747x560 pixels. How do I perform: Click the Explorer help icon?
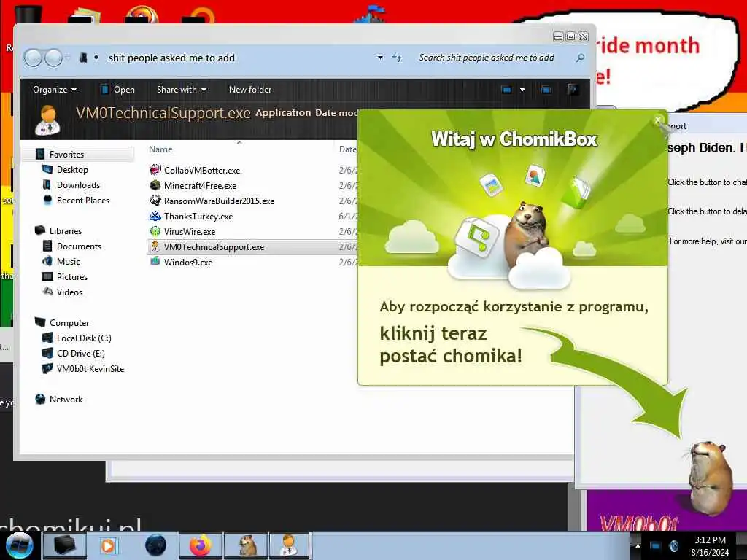click(x=572, y=90)
